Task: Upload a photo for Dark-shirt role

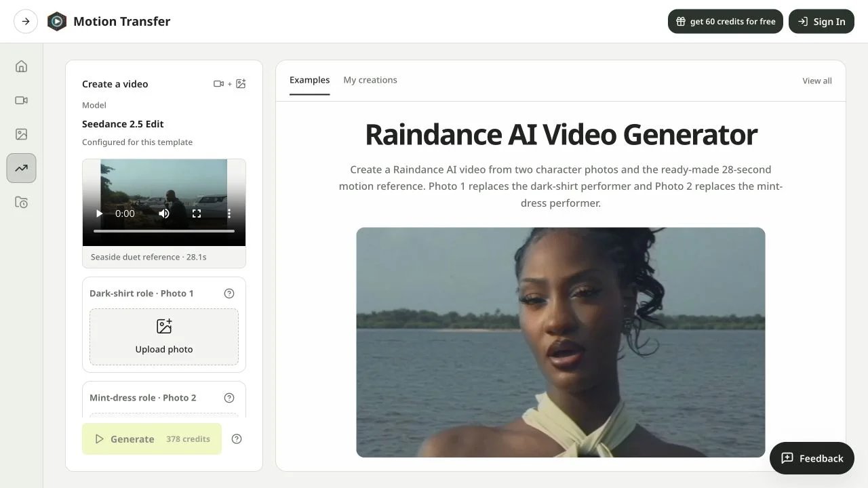Action: 164,337
